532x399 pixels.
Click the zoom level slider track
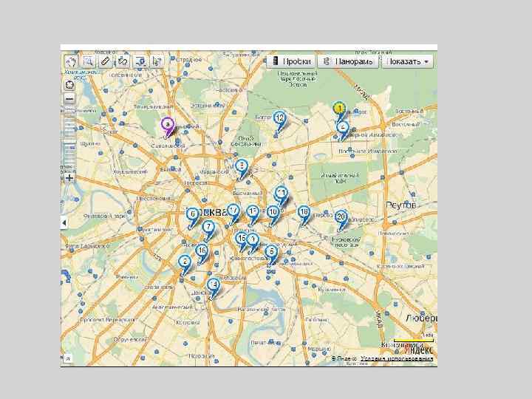click(69, 138)
